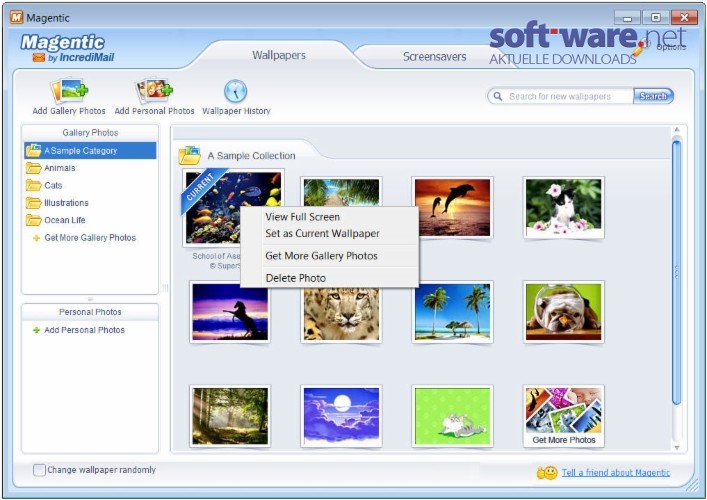Click the Add Personal Photos toolbar icon
Viewport: 707px width, 500px height.
click(x=154, y=92)
